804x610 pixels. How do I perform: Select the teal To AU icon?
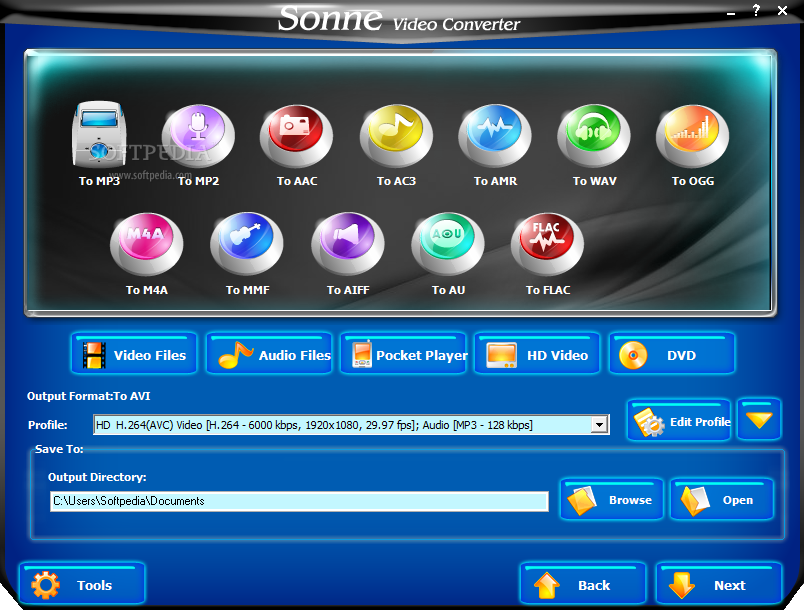point(448,245)
